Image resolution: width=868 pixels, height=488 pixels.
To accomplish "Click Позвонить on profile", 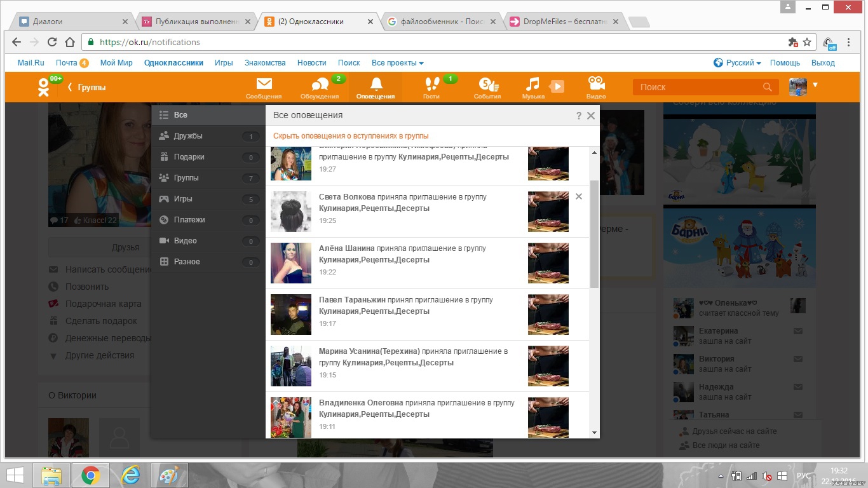I will point(87,287).
